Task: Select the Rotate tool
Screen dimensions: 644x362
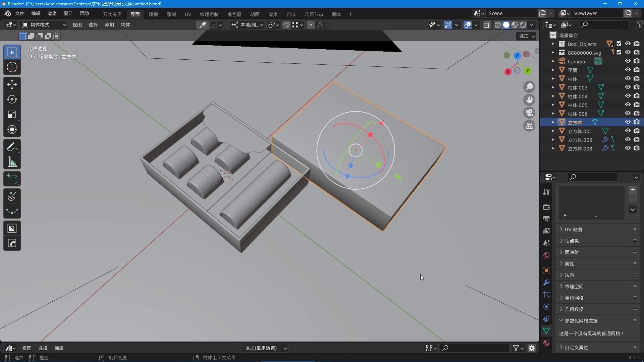Action: (12, 99)
